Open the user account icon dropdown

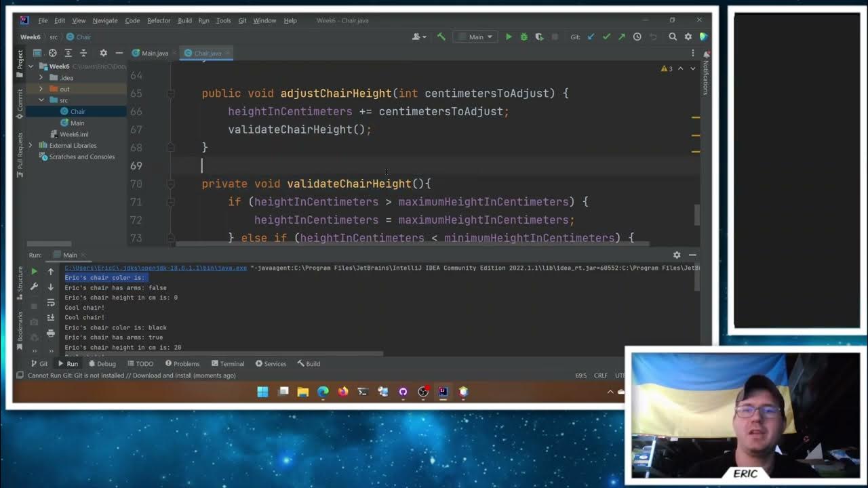pyautogui.click(x=418, y=37)
